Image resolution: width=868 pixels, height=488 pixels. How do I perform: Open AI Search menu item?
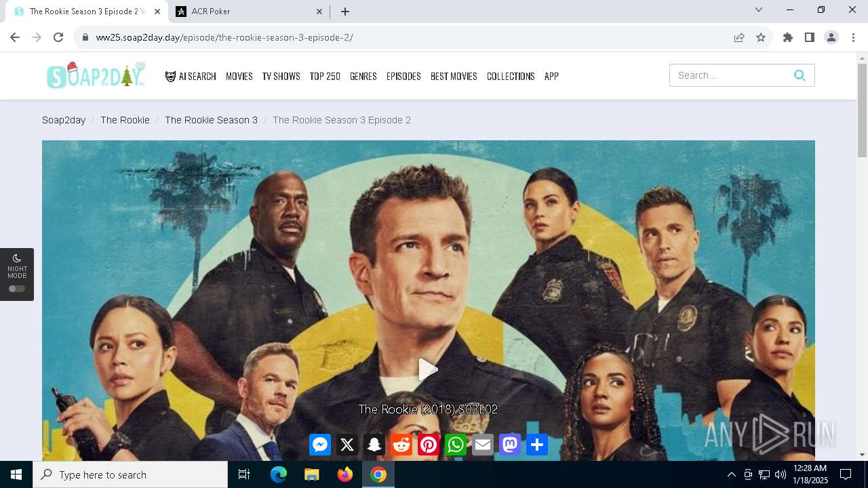pyautogui.click(x=191, y=77)
